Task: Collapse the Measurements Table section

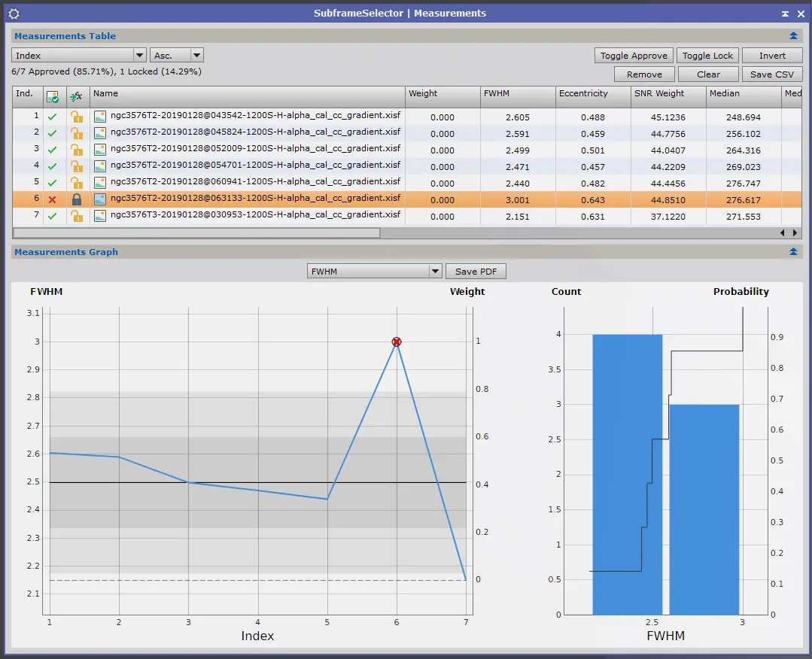Action: click(x=793, y=35)
